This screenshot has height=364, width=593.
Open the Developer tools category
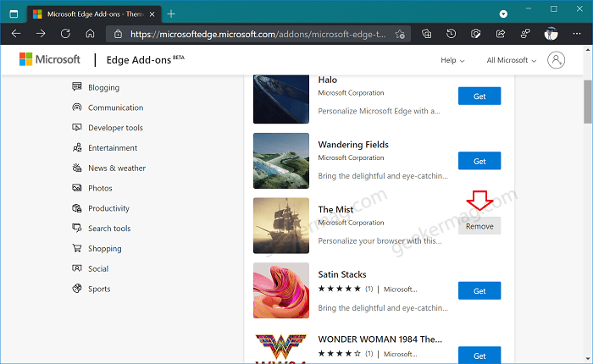coord(115,128)
